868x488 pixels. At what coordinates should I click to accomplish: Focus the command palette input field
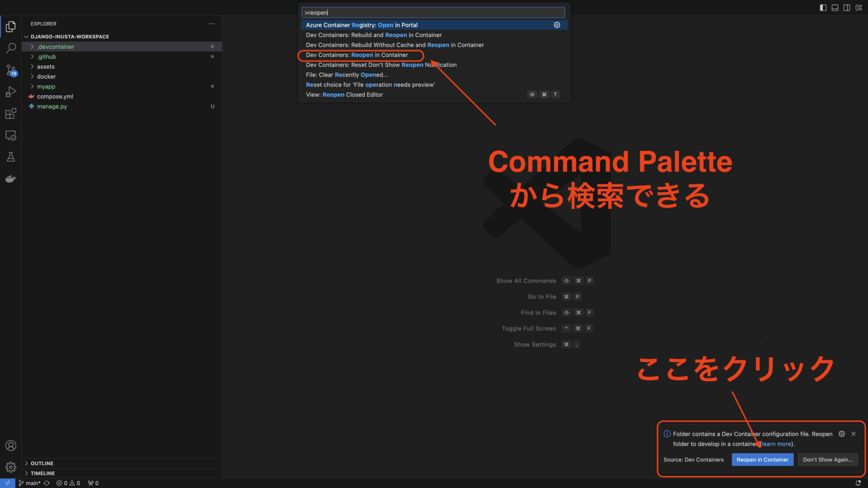433,12
